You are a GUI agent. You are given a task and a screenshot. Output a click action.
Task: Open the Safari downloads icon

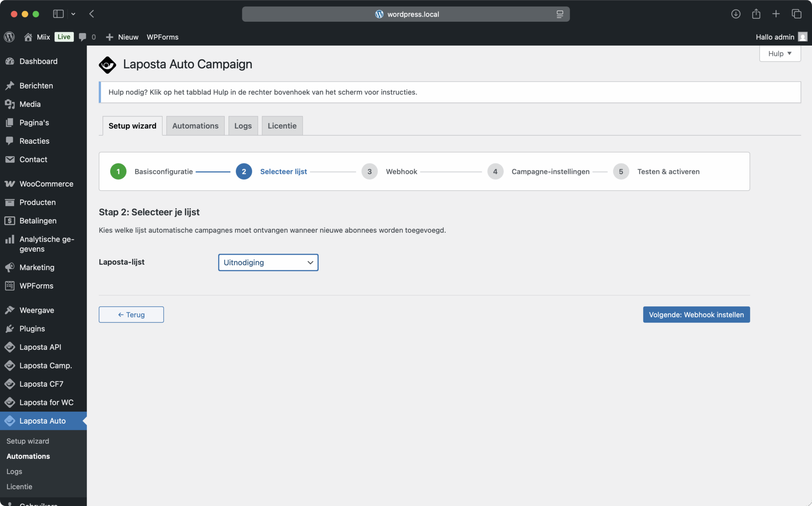tap(735, 14)
